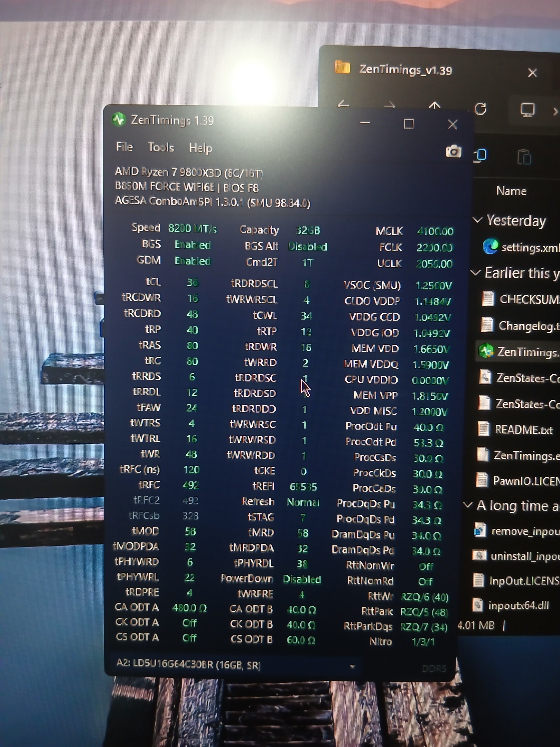This screenshot has height=747, width=560.
Task: Select the PawnIO license file icon
Action: (482, 480)
